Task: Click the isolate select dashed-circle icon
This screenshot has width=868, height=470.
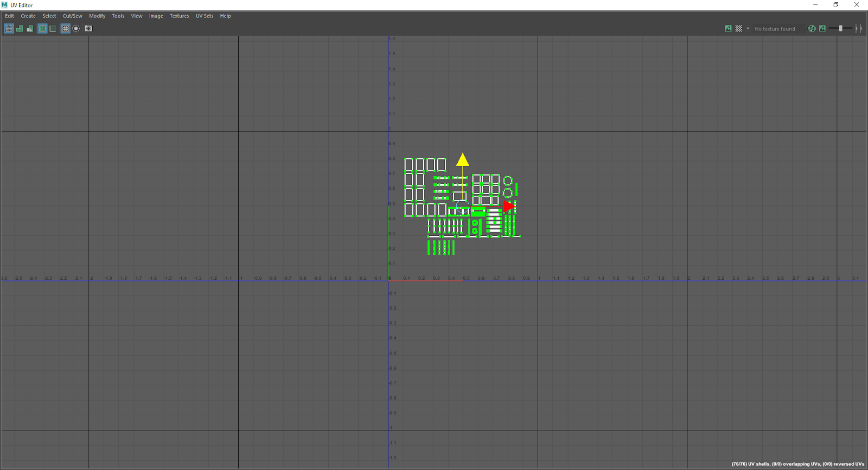Action: pyautogui.click(x=76, y=29)
